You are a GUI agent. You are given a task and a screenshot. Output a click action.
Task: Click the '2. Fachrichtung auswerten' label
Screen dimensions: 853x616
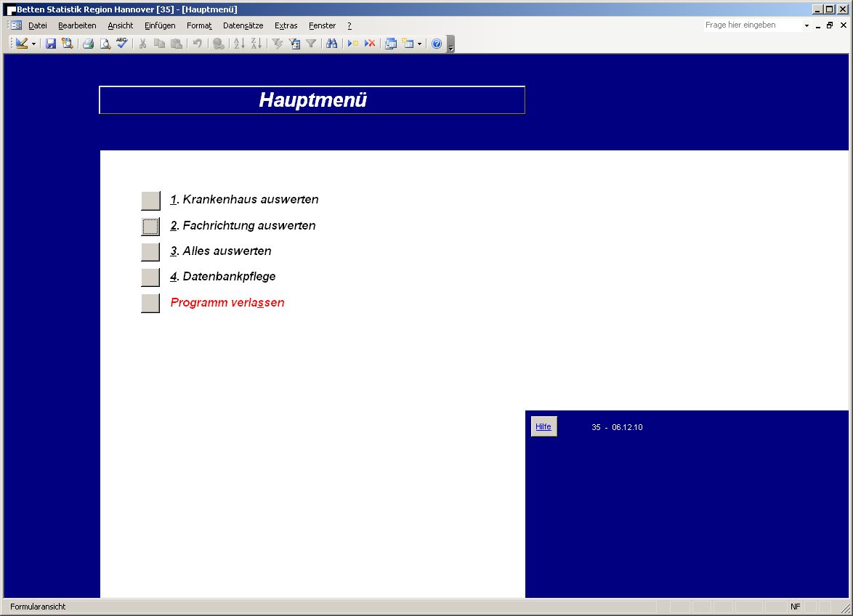[243, 226]
